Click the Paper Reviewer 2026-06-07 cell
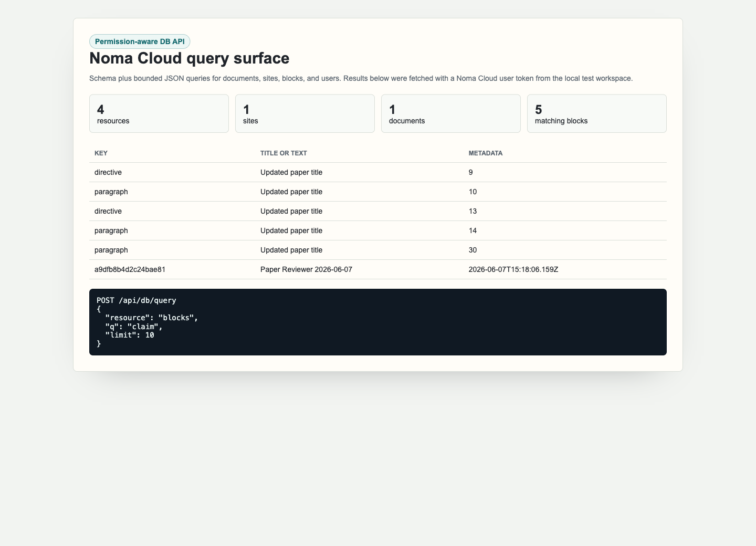 (x=306, y=269)
